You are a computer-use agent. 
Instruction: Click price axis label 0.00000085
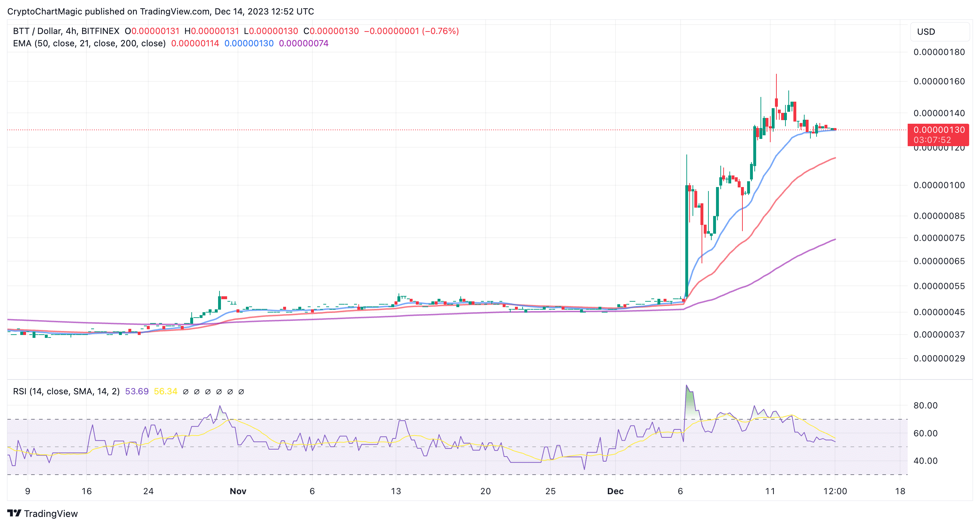939,216
